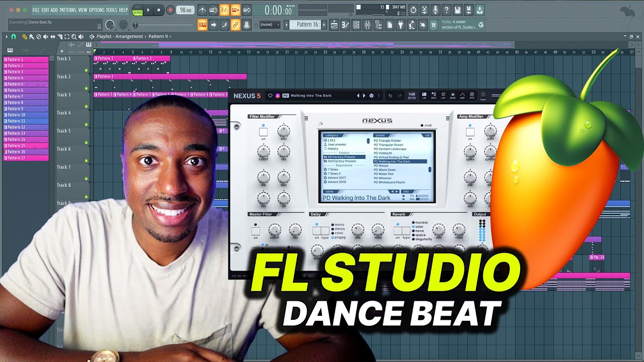Open the plugin picker plug icon
The width and height of the screenshot is (644, 362).
point(401,25)
